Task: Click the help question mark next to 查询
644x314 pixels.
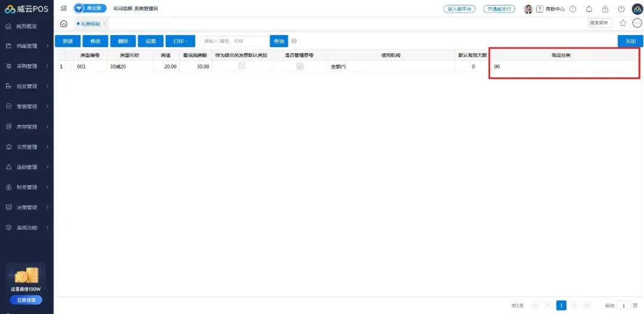Action: 294,41
